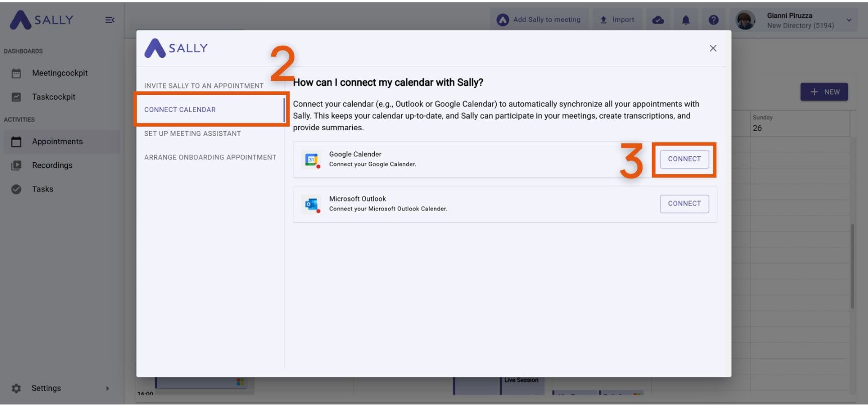868x407 pixels.
Task: Click the dialog heading about connecting calendar
Action: (388, 82)
